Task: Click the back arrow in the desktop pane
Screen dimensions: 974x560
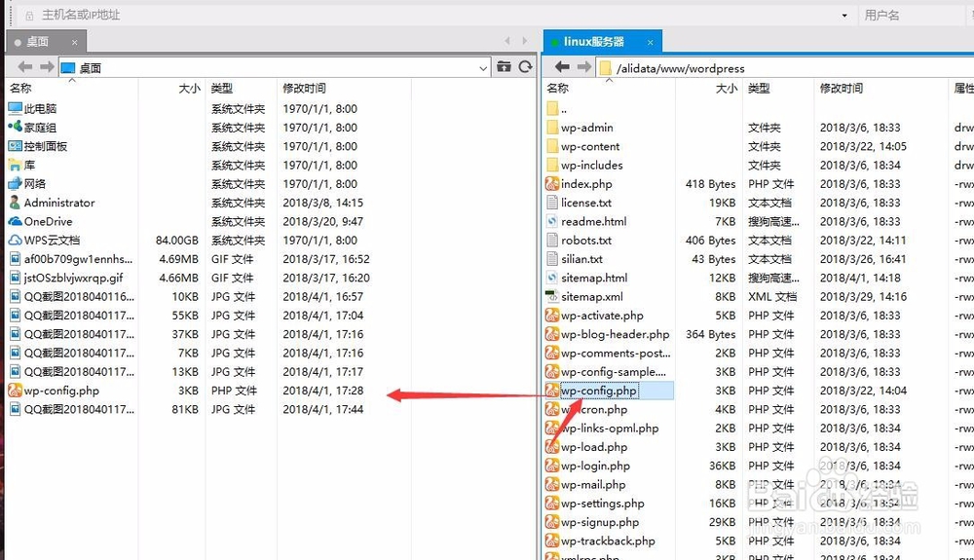Action: 25,67
